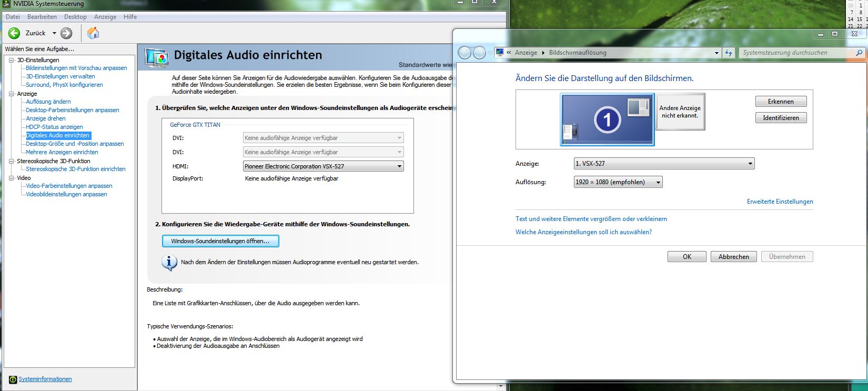Click the grey forward arrow icon
This screenshot has height=391, width=868.
(66, 33)
